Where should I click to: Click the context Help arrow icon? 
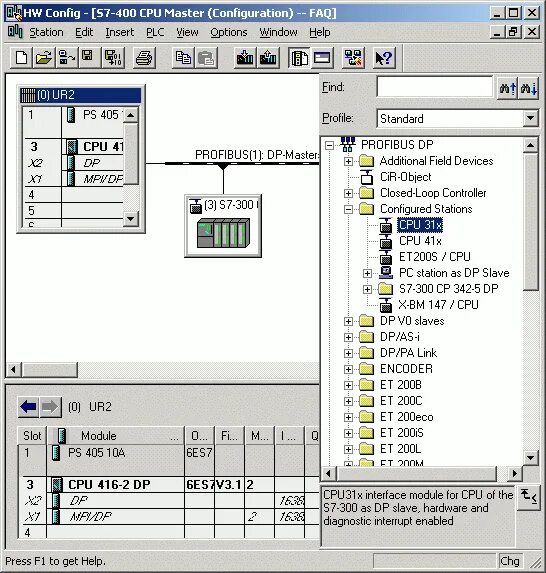pos(384,58)
